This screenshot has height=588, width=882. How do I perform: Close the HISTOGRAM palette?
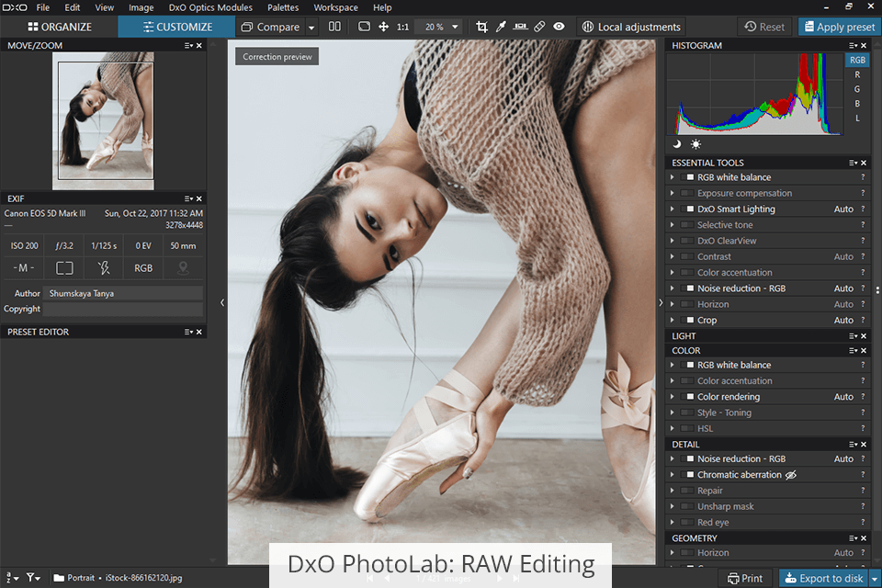click(x=864, y=46)
